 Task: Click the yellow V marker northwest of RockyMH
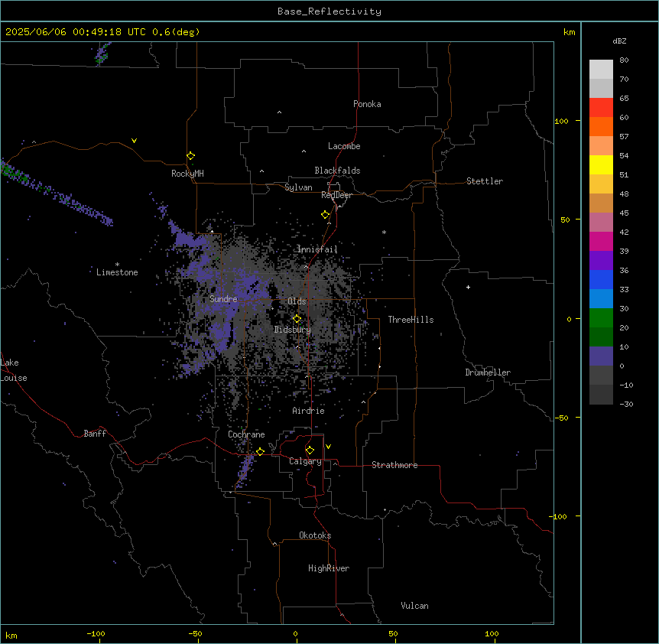(x=134, y=141)
